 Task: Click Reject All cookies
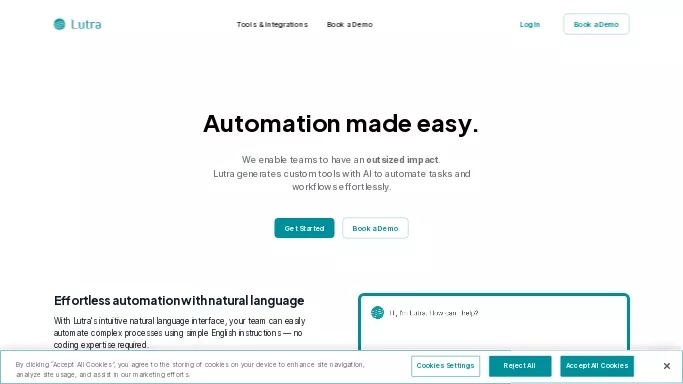point(520,366)
